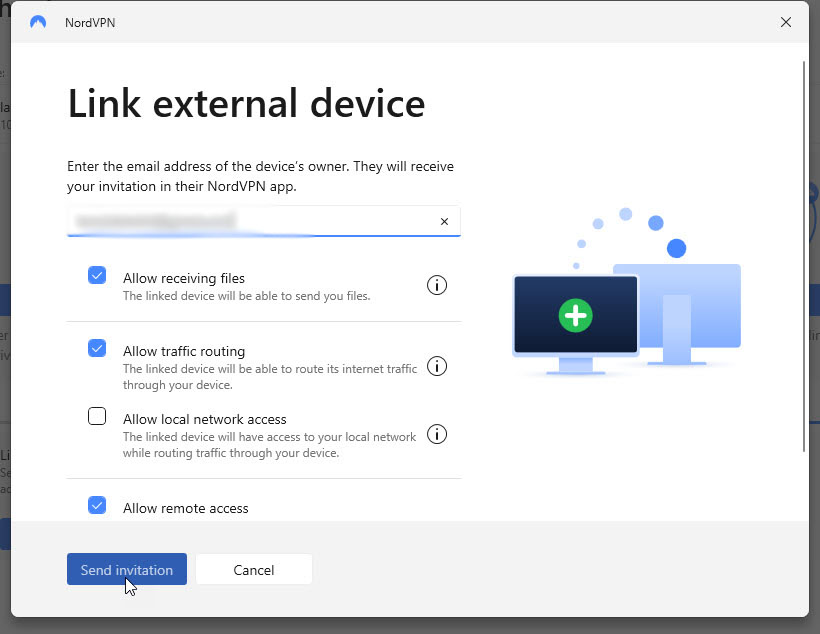Show info about Allow traffic routing

pos(437,366)
